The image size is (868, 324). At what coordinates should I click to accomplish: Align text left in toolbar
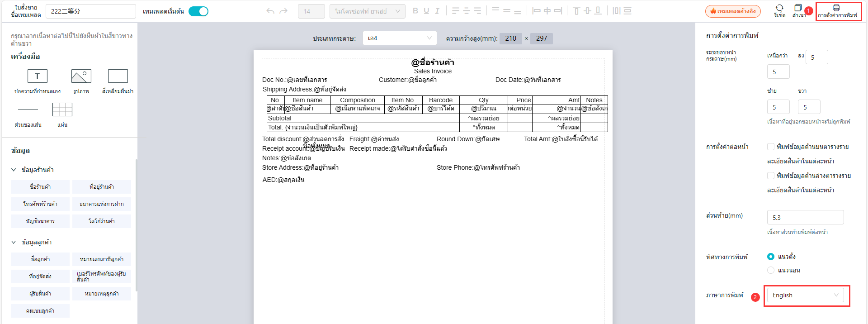(456, 11)
